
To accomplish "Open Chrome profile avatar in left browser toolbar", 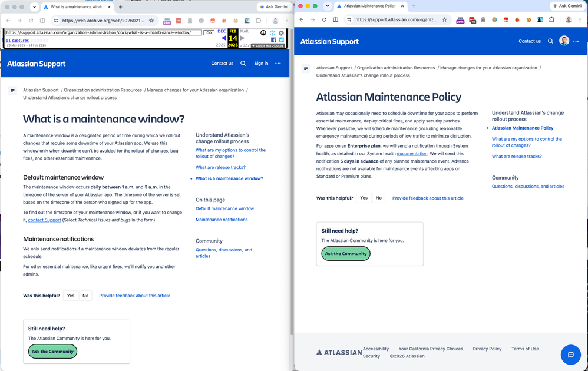I will pos(275,21).
